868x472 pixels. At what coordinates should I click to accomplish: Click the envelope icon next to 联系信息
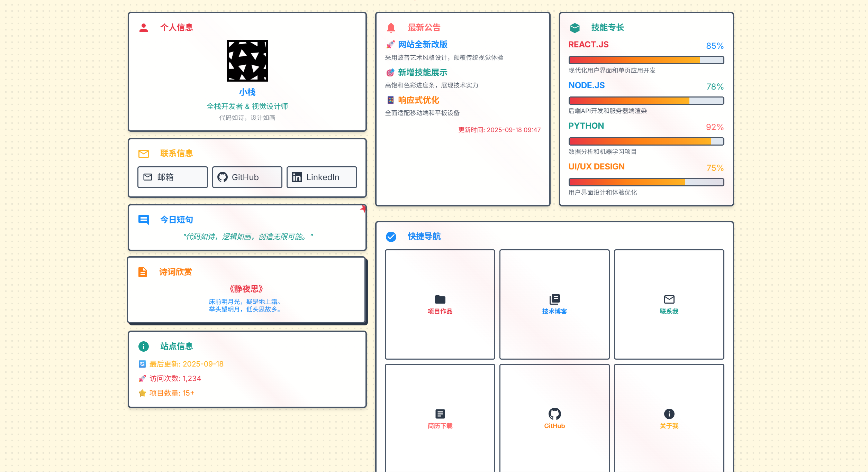pyautogui.click(x=144, y=154)
